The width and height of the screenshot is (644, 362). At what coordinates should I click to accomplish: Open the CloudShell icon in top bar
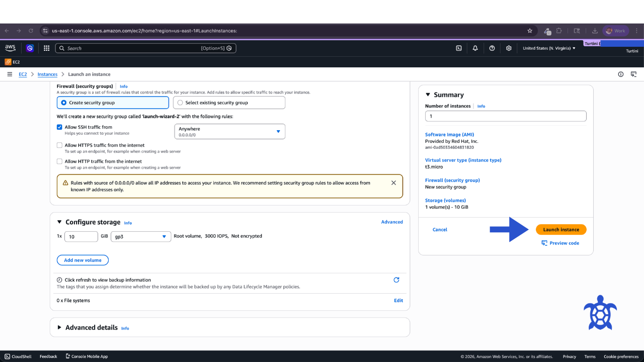click(459, 48)
